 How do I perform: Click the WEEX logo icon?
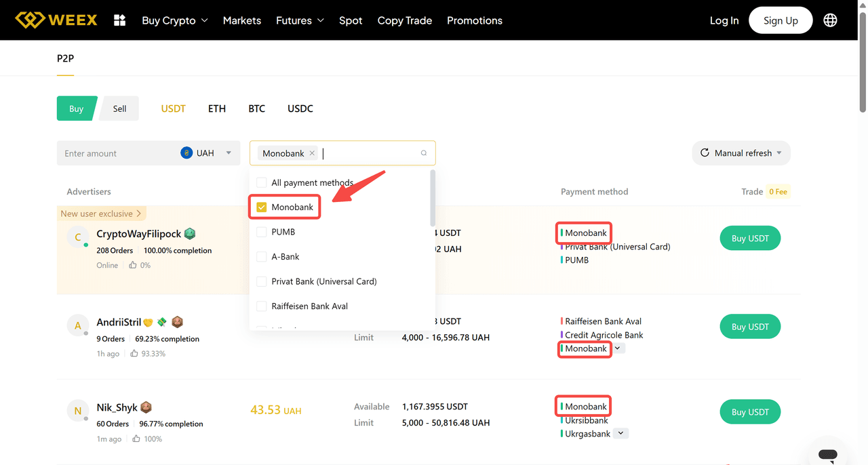[x=29, y=20]
